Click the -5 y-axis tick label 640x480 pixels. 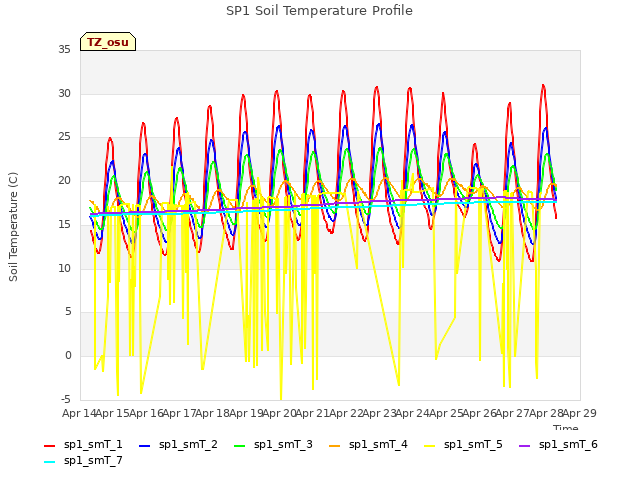pyautogui.click(x=64, y=399)
